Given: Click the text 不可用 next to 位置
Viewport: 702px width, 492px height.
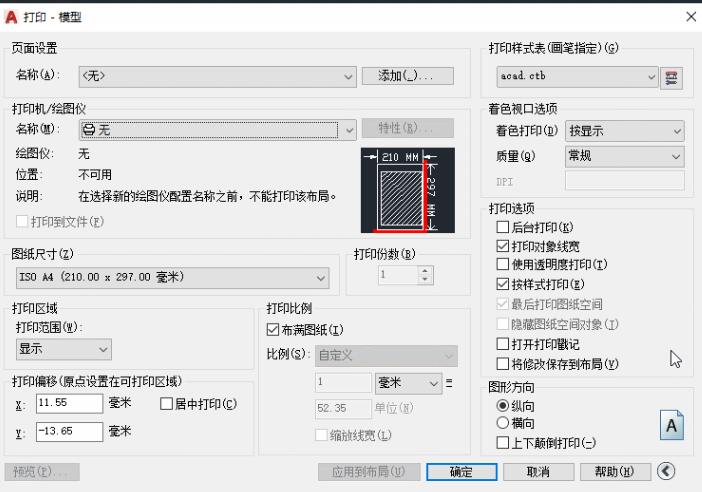Looking at the screenshot, I should coord(95,175).
